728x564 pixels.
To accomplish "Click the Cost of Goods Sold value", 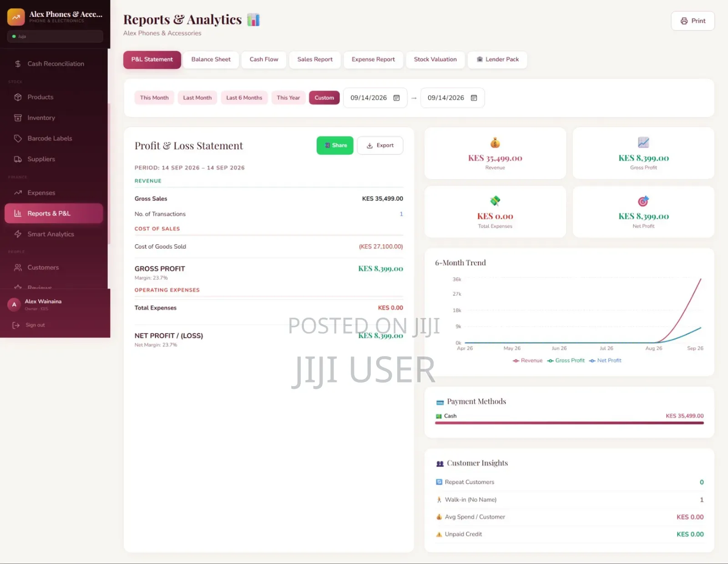I will tap(381, 247).
